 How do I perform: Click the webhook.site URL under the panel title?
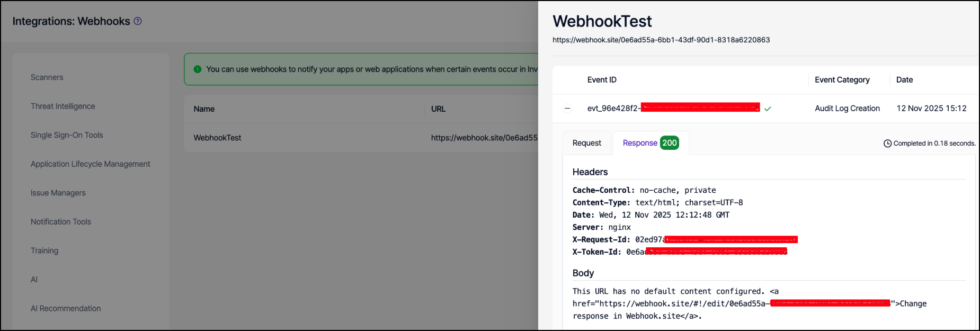[661, 40]
